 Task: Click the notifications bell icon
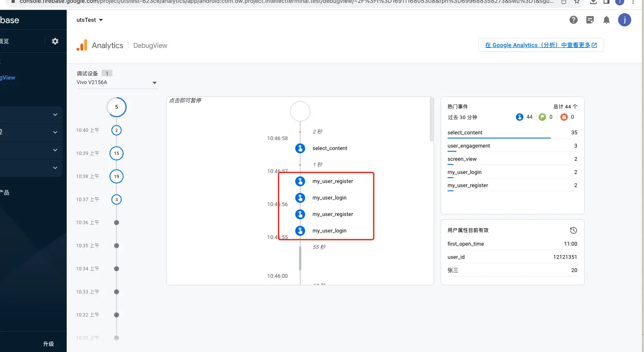point(607,20)
